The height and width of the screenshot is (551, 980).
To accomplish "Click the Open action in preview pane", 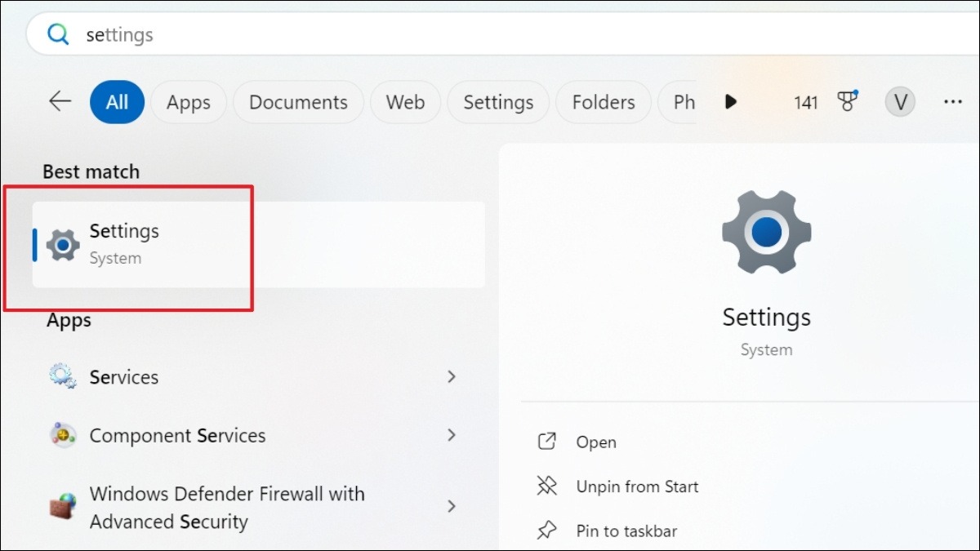I will 596,442.
